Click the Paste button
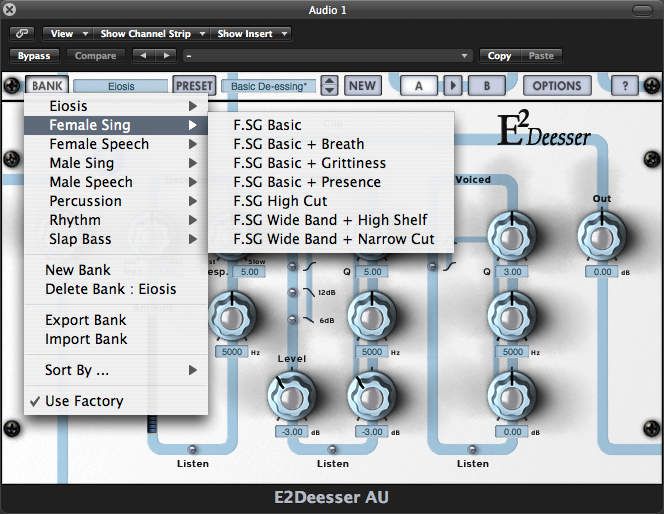The width and height of the screenshot is (664, 514). [541, 55]
